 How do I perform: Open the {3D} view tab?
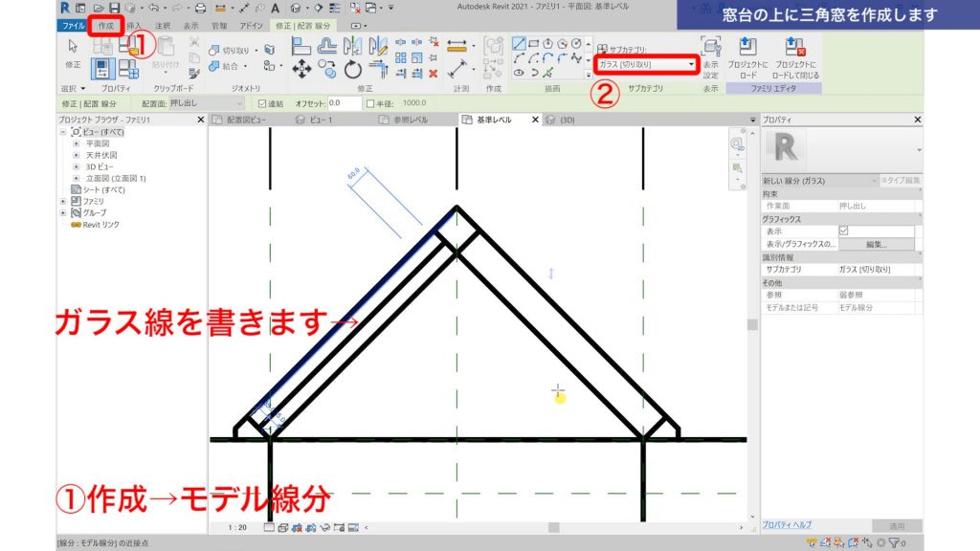click(x=568, y=120)
